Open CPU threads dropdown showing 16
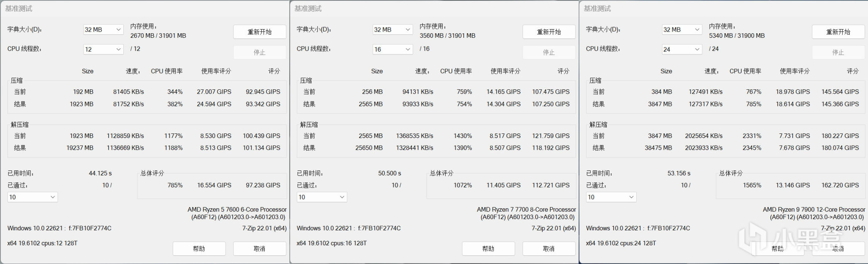Image resolution: width=868 pixels, height=264 pixels. tap(392, 49)
